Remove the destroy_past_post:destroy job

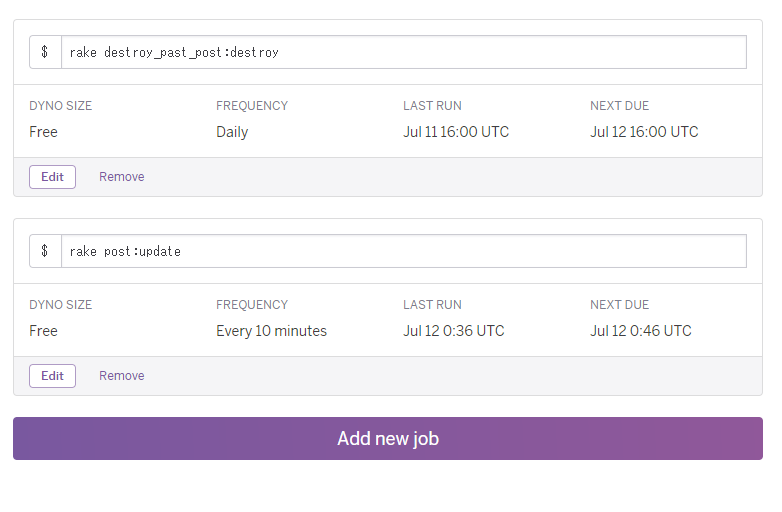[x=121, y=177]
